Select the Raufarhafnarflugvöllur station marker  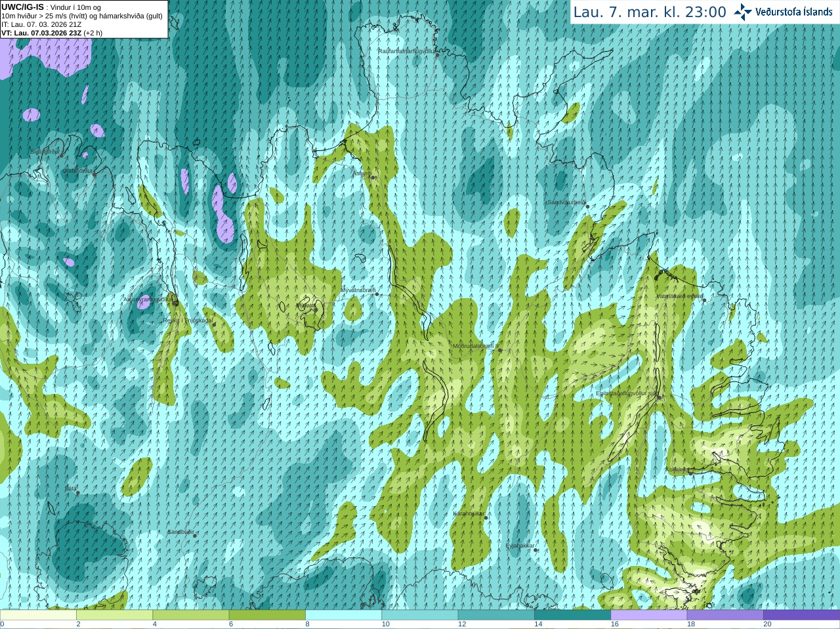coord(438,55)
